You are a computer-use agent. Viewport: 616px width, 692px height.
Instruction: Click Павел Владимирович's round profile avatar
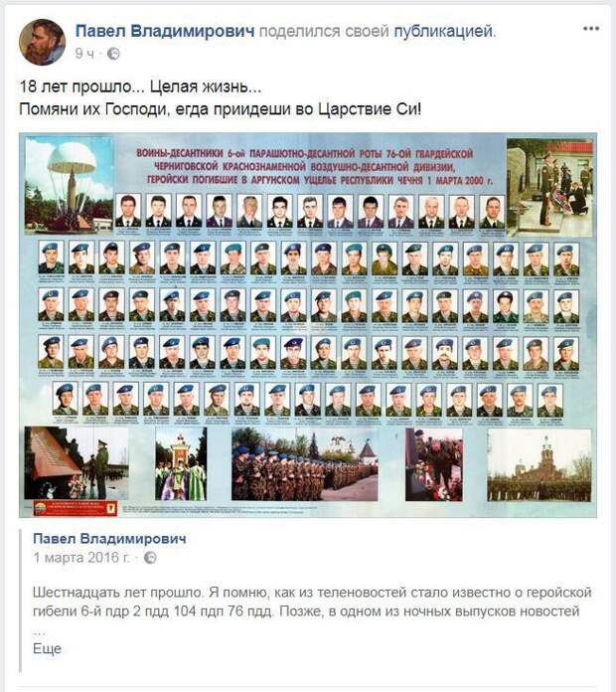[x=43, y=43]
